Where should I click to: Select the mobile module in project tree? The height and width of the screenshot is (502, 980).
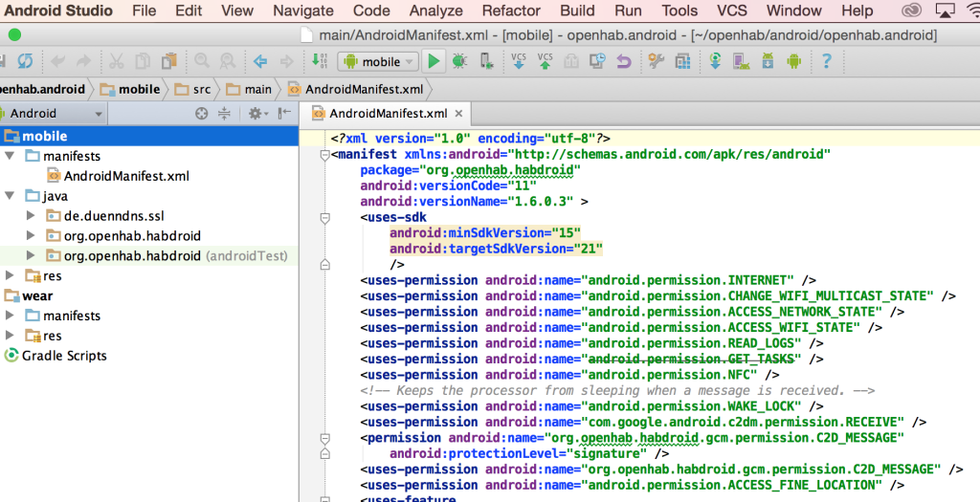click(149, 136)
